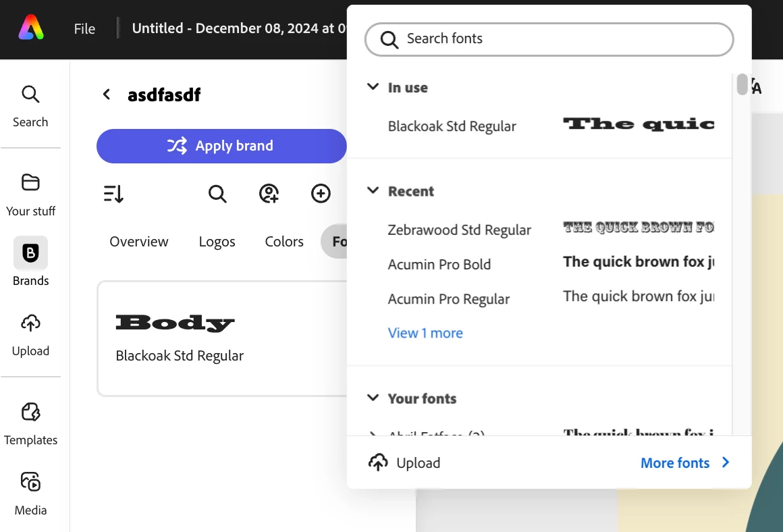Open Your stuff in the sidebar
This screenshot has height=532, width=783.
tap(30, 195)
